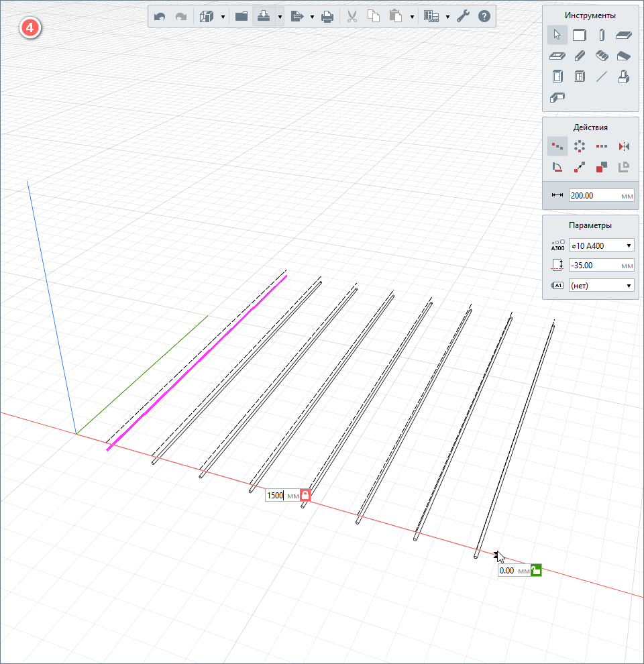Click the 0.00 mm dimension input

pyautogui.click(x=514, y=570)
